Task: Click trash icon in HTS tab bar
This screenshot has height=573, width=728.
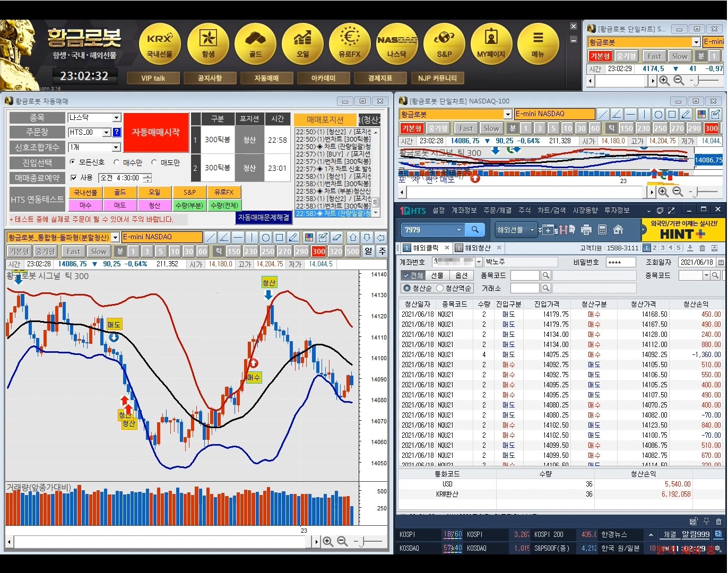Action: (702, 248)
